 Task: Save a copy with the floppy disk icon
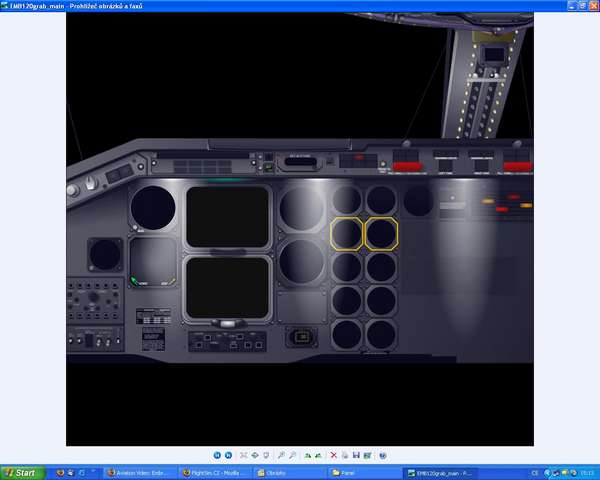[356, 455]
